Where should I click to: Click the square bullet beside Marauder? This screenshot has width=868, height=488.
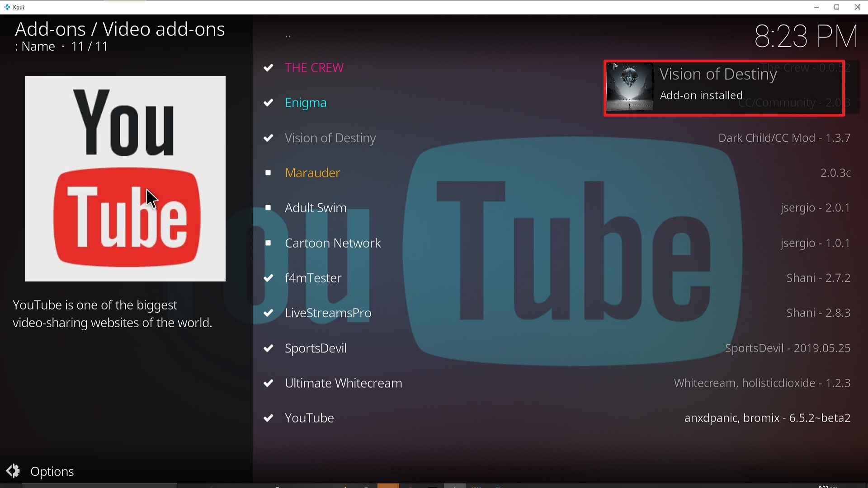(268, 173)
